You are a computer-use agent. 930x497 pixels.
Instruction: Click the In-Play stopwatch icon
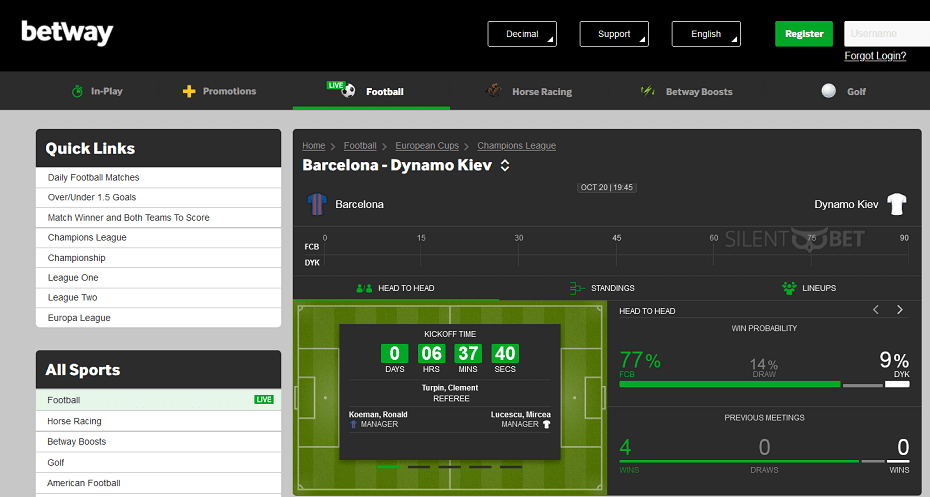(77, 91)
